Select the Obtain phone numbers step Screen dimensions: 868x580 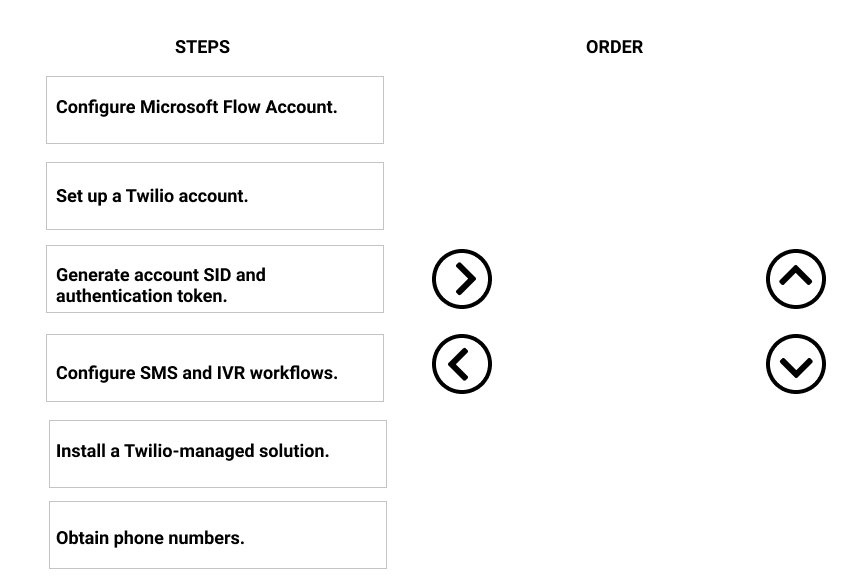(x=217, y=537)
